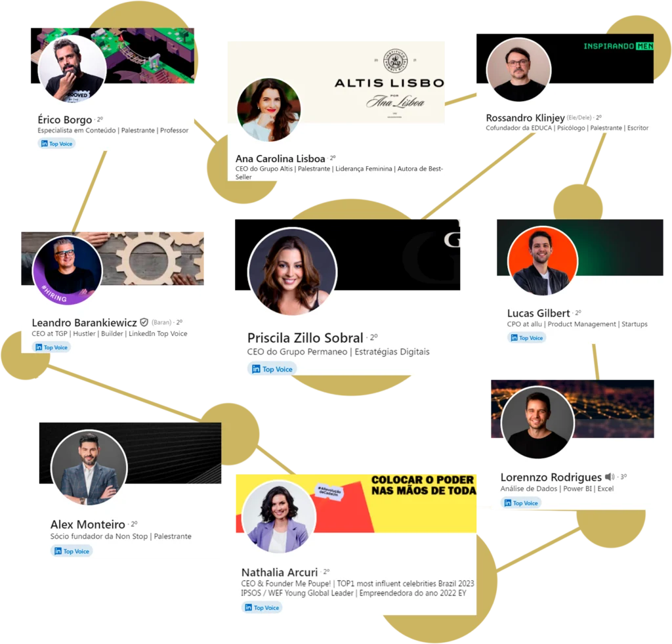Click the name Lucas Gilbert

coord(538,313)
